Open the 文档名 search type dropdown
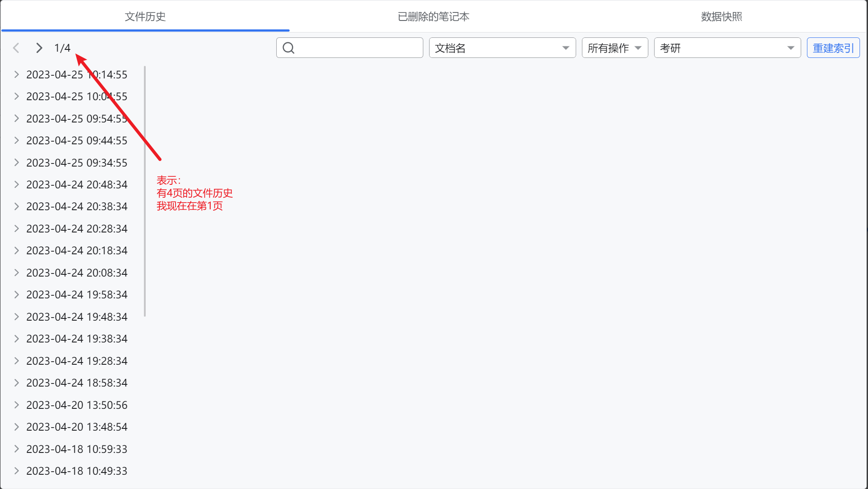The image size is (868, 489). pos(502,48)
